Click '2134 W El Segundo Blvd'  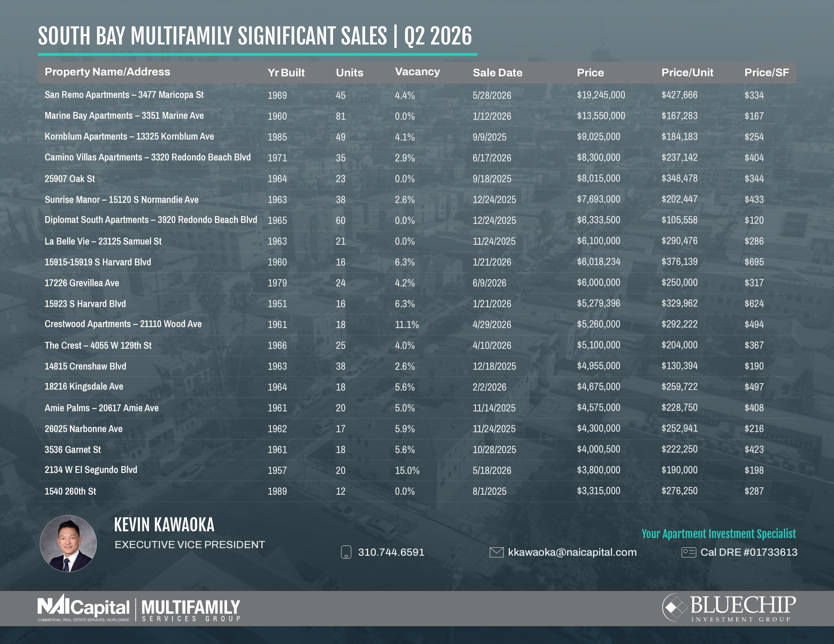[91, 470]
